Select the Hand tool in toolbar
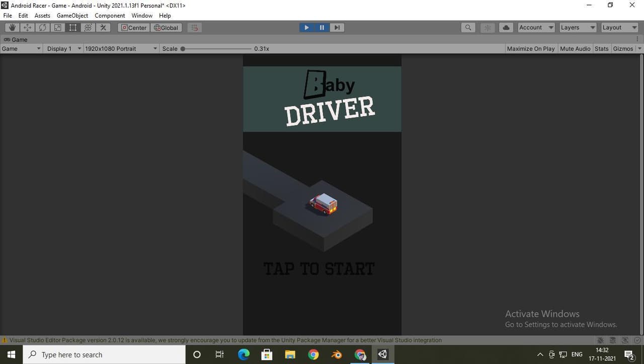This screenshot has height=364, width=644. pos(12,28)
